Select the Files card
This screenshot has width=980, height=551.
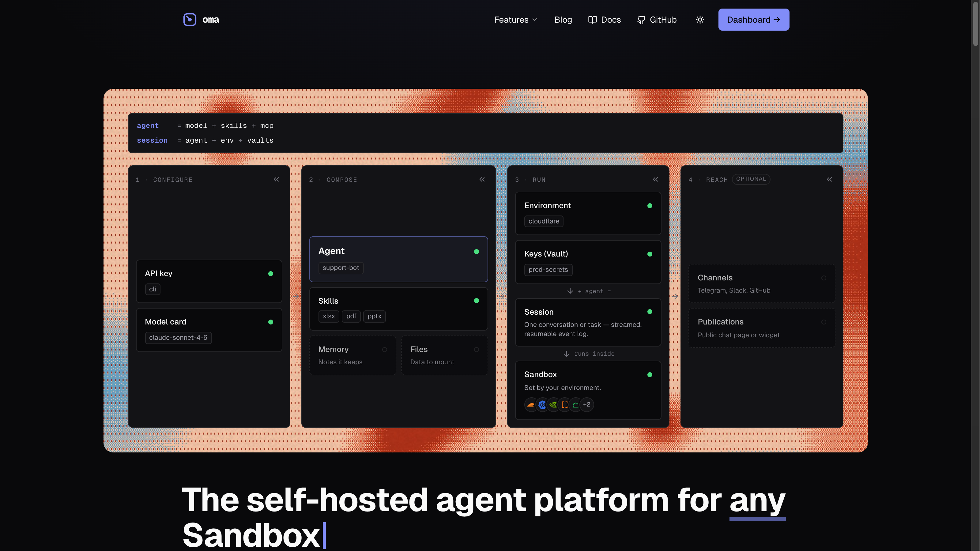pos(444,355)
